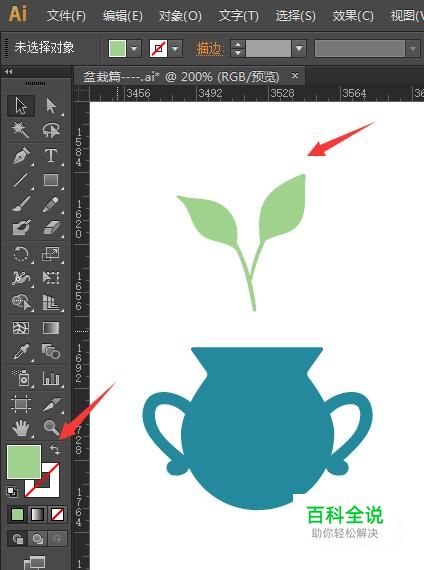Pick the Magic Wand tool
The width and height of the screenshot is (424, 570).
point(21,130)
